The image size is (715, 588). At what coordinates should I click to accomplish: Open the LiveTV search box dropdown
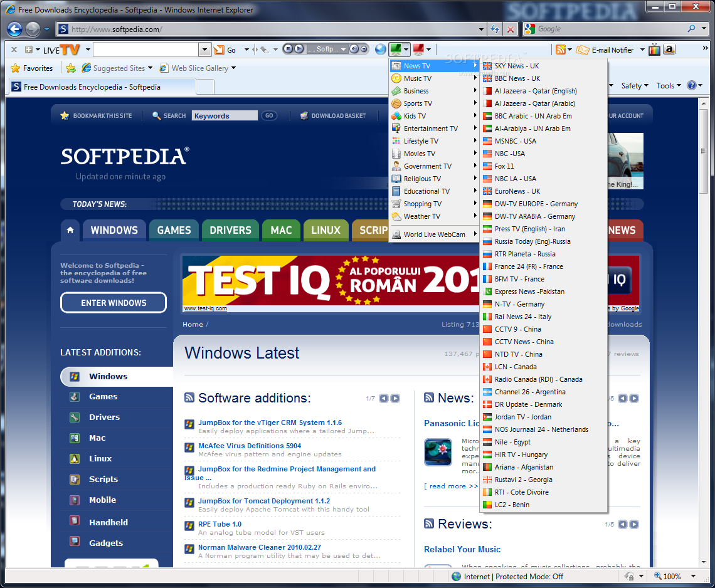click(204, 50)
